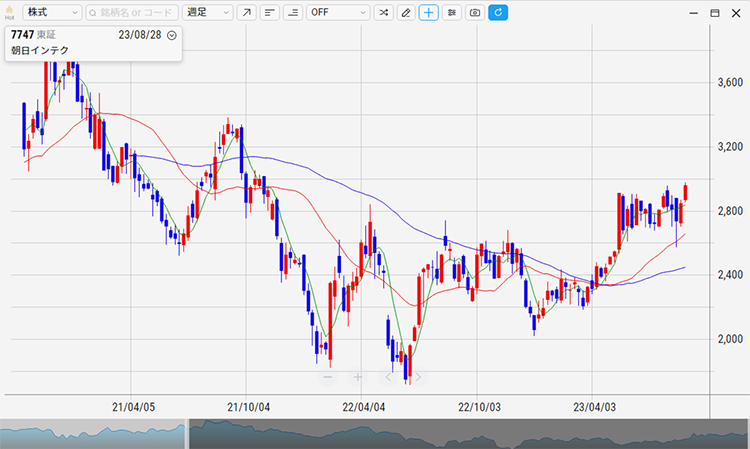Open the chart settings sliders icon

tap(452, 13)
